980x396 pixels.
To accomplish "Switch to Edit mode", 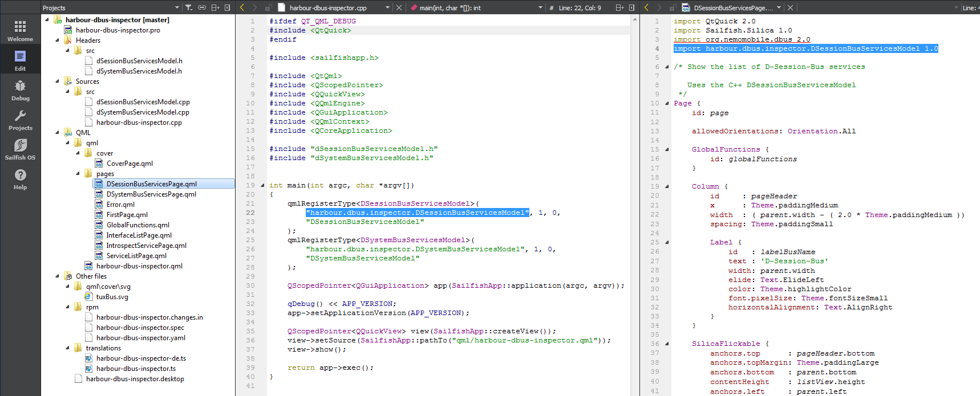I will point(20,60).
